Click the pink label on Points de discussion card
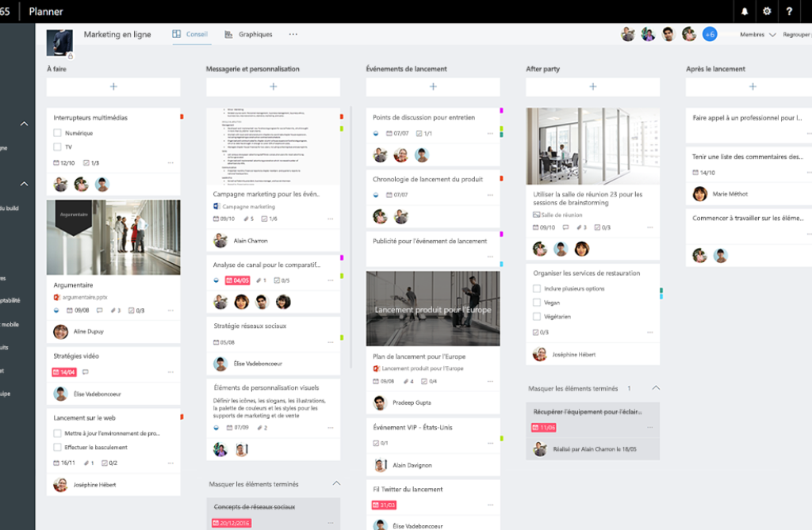This screenshot has height=530, width=812. point(501,111)
